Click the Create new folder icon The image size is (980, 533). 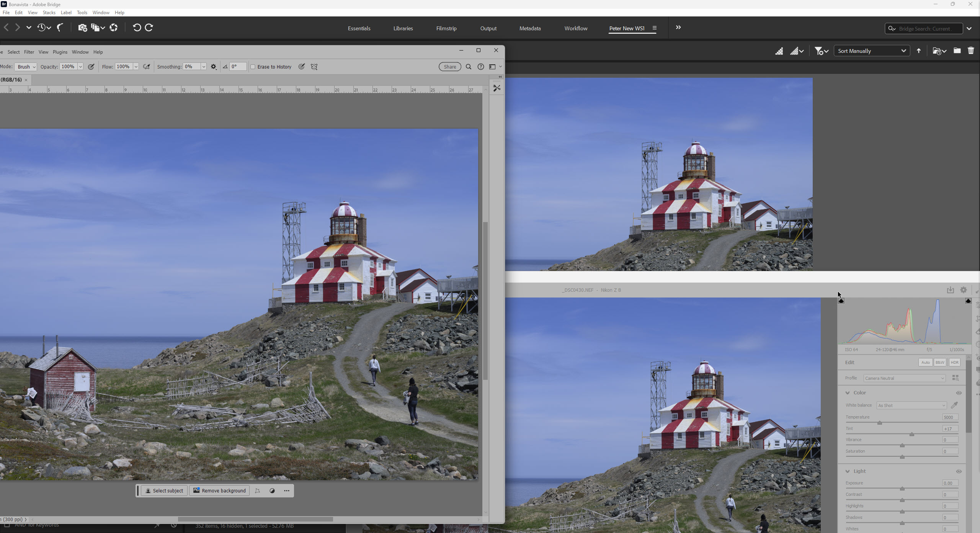(957, 51)
